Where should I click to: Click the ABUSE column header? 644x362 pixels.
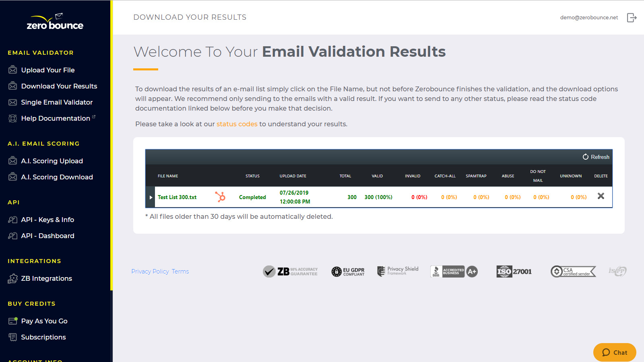(x=508, y=176)
